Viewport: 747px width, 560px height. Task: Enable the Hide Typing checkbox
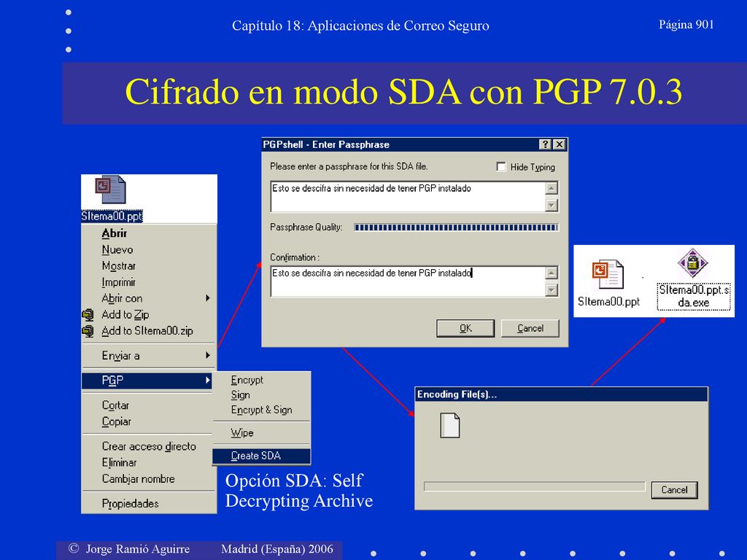coord(501,167)
